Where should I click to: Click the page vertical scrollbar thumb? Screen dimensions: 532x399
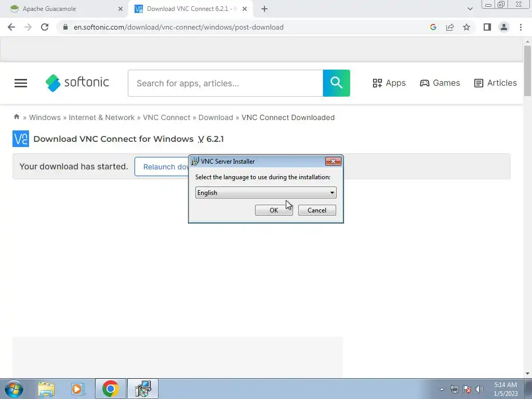[x=527, y=70]
